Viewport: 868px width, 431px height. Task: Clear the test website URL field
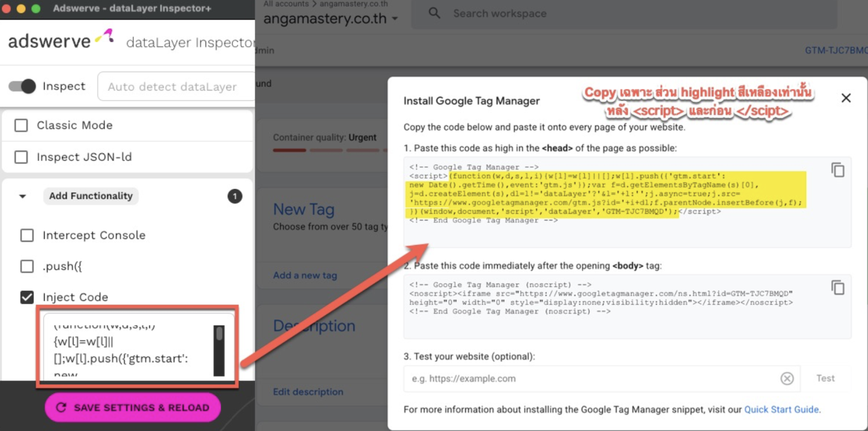coord(786,379)
